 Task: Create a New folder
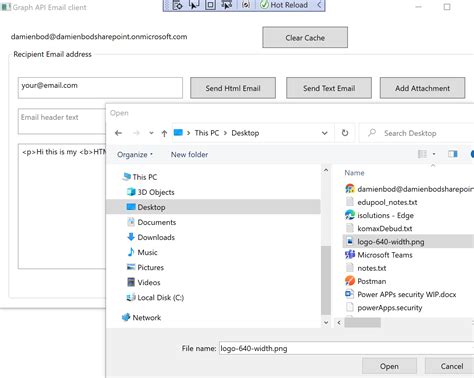[189, 154]
